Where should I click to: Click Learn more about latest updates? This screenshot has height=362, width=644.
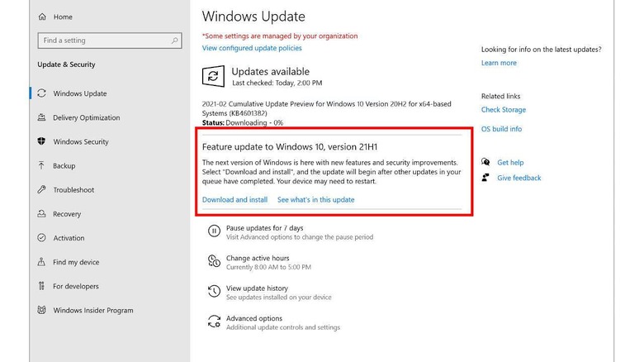coord(499,63)
